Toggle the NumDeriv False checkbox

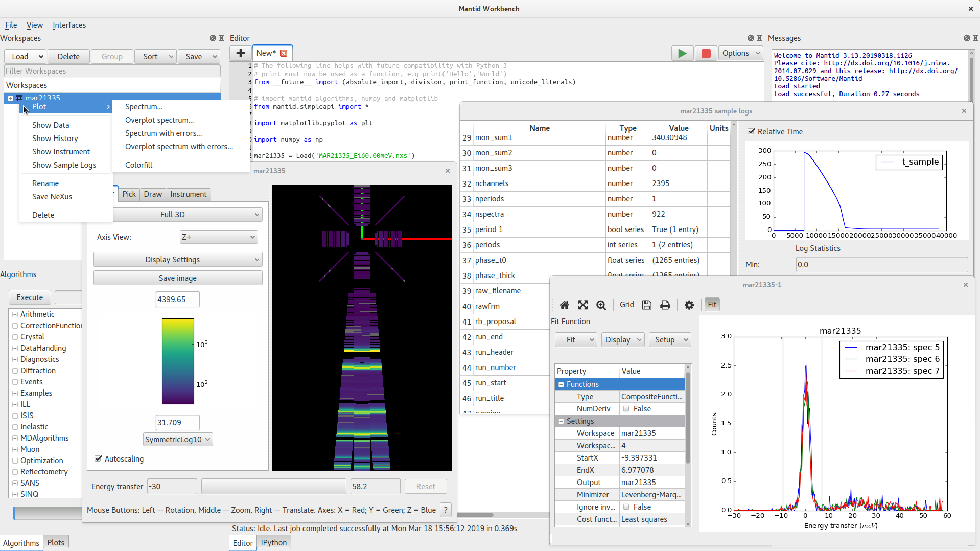click(x=626, y=408)
